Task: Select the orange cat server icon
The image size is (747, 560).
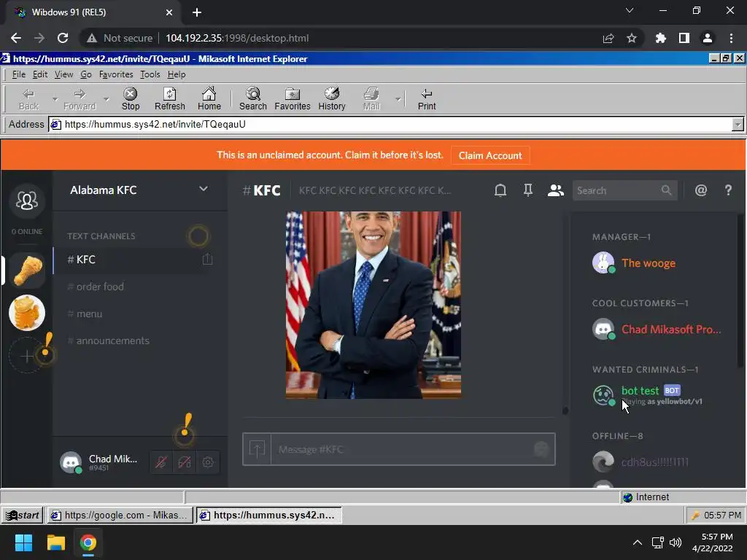Action: coord(27,313)
